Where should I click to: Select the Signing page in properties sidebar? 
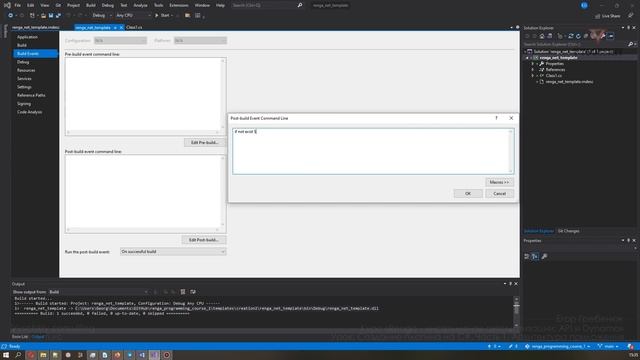click(24, 104)
